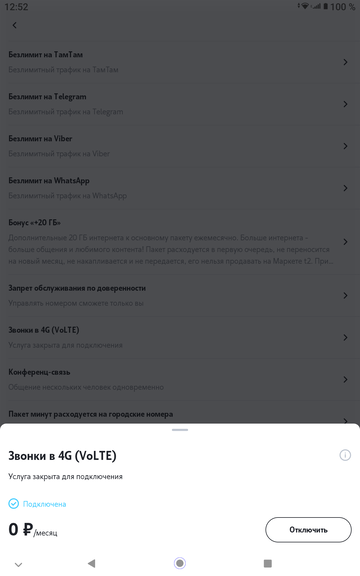Tap the bottom sheet drag handle
Screen dimensions: 360x576
(180, 429)
